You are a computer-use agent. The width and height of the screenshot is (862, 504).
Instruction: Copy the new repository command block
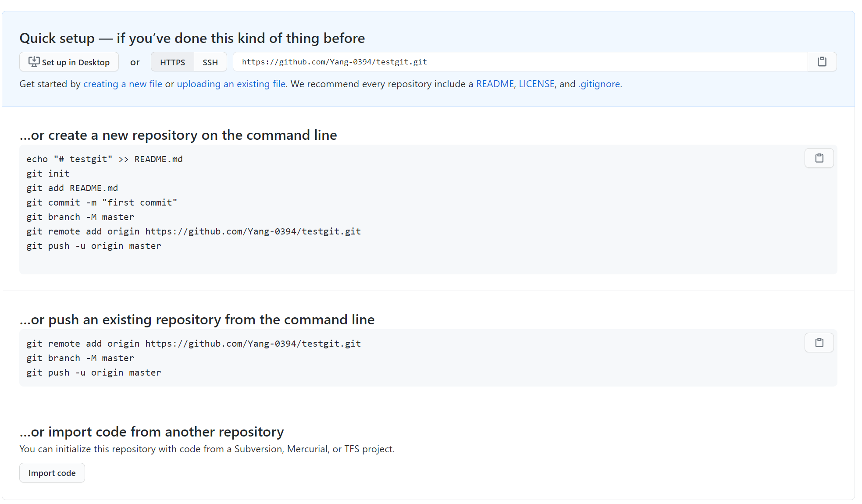[x=819, y=158]
